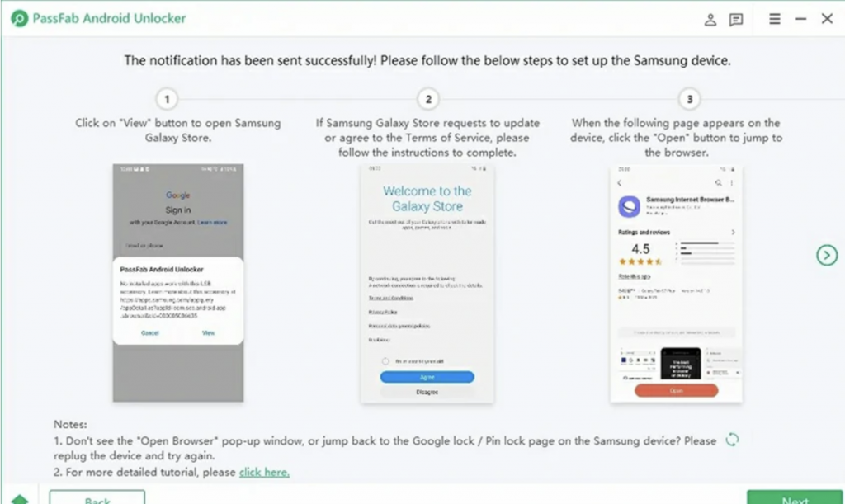
Task: Click the blue Agree button in the screenshot
Action: pos(427,377)
